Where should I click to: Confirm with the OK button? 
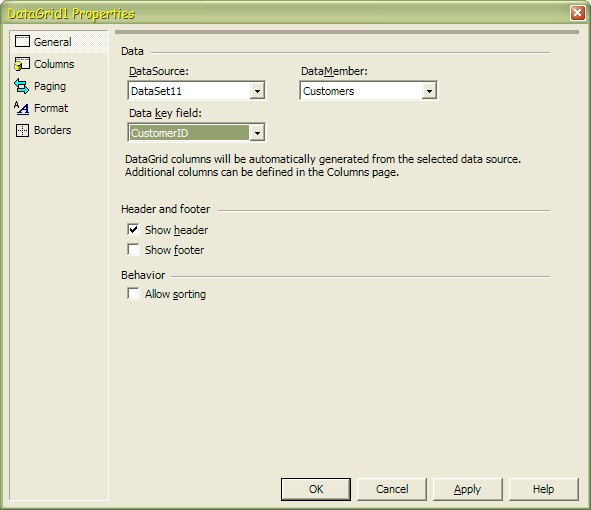(316, 489)
